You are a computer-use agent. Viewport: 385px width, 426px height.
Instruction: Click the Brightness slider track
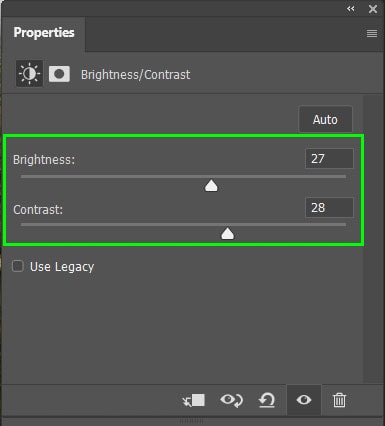pos(183,176)
